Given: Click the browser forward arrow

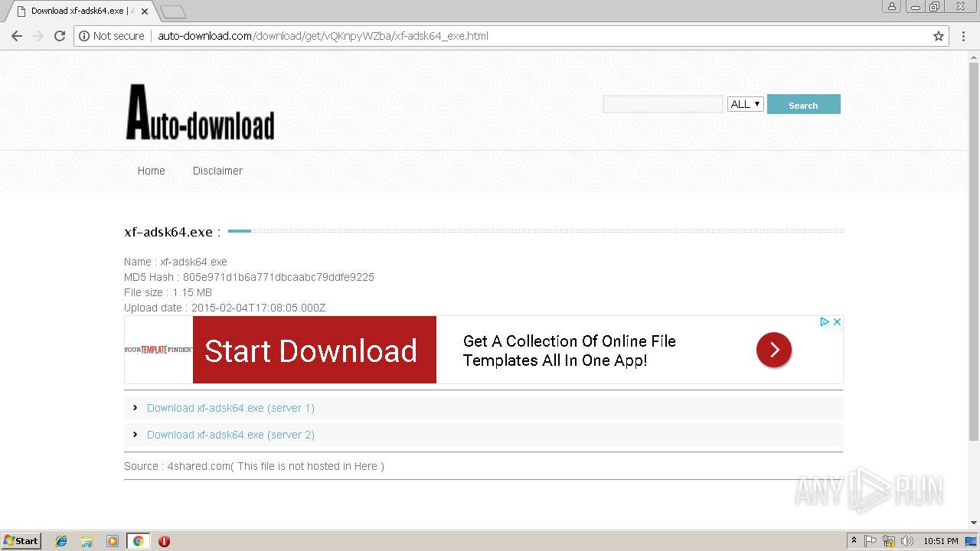Looking at the screenshot, I should (38, 36).
